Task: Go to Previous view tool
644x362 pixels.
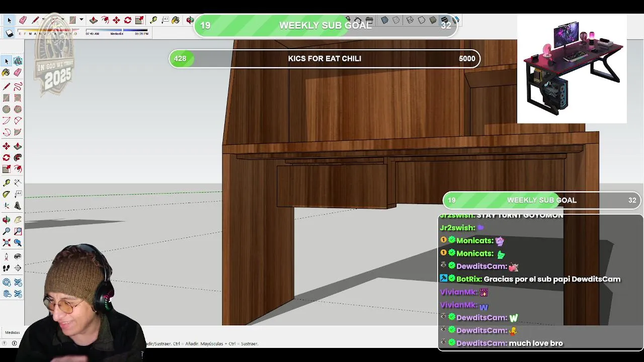Action: pos(18,243)
